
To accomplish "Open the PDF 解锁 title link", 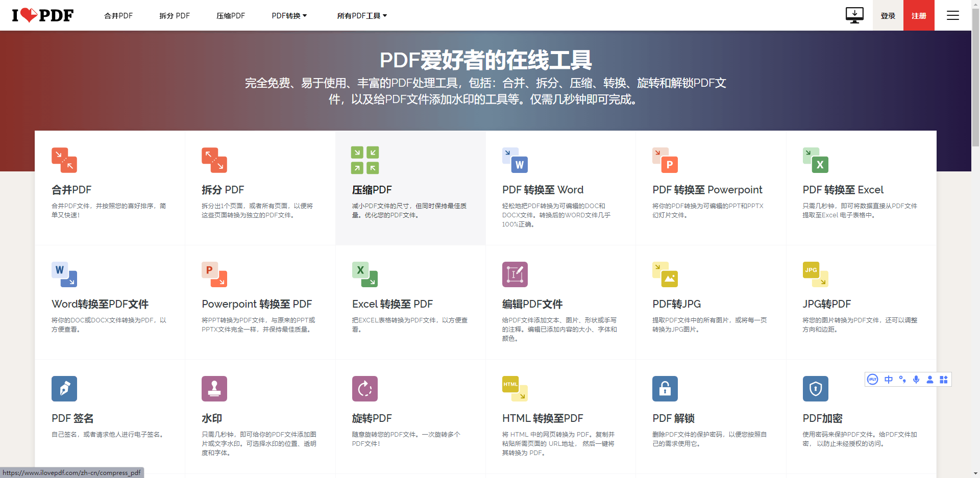I will click(674, 418).
